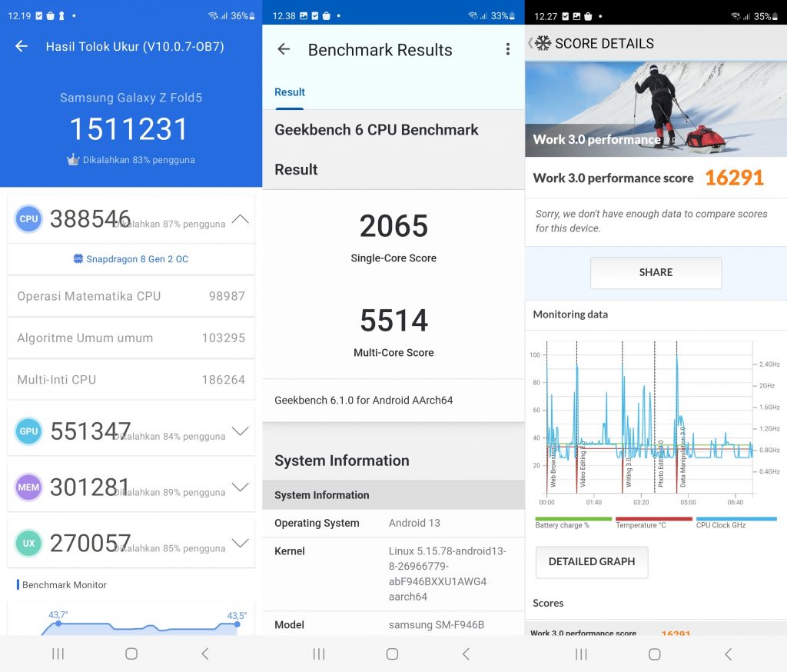Tap recent apps navigation icon in PCMark screen

pos(581,654)
